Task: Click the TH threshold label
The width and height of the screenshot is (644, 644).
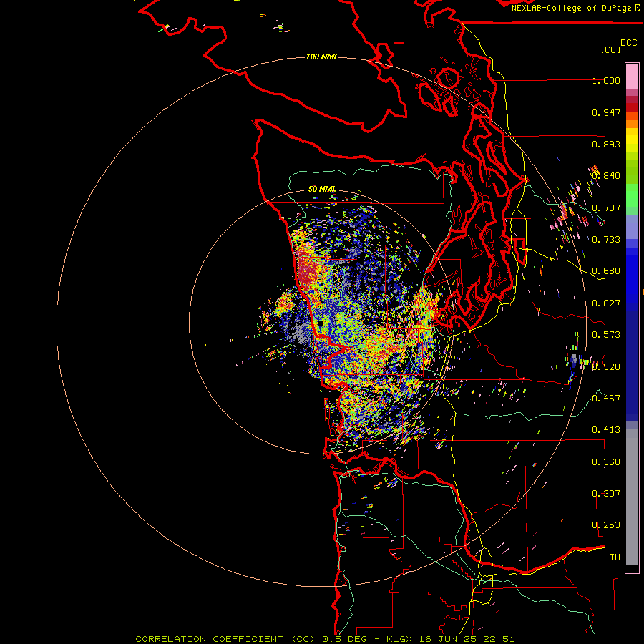Action: [615, 557]
